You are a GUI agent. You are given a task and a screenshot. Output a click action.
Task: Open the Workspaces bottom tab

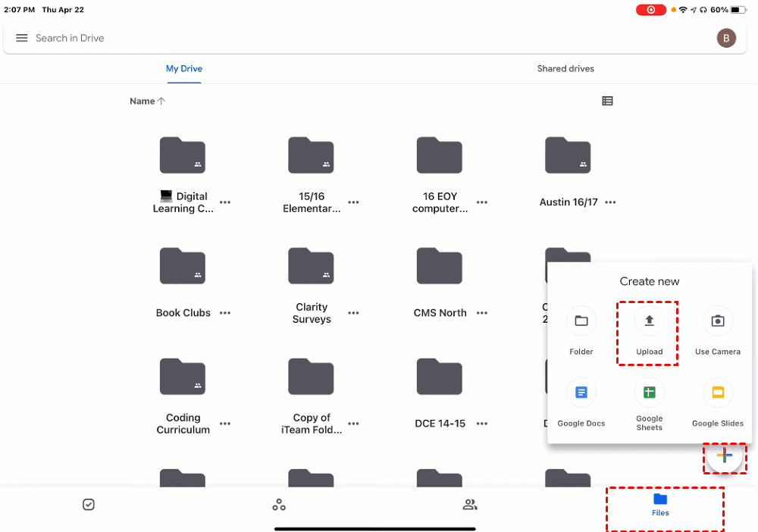pyautogui.click(x=279, y=505)
